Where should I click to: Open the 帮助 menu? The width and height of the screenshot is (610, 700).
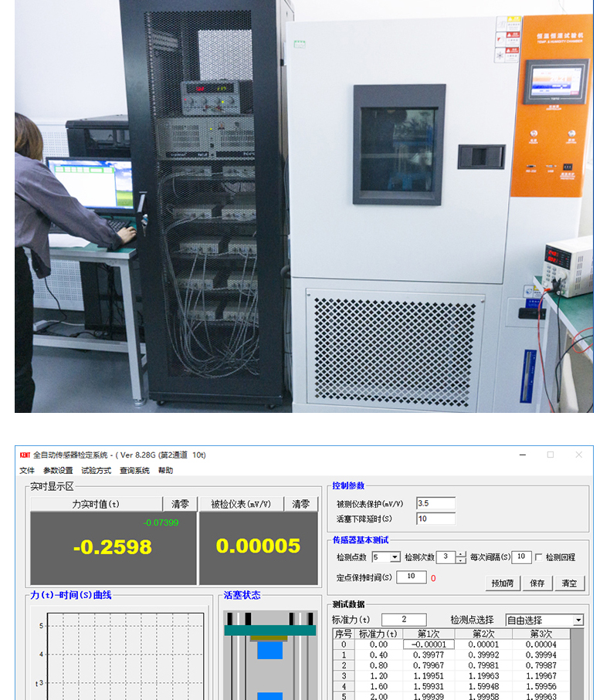pos(166,471)
